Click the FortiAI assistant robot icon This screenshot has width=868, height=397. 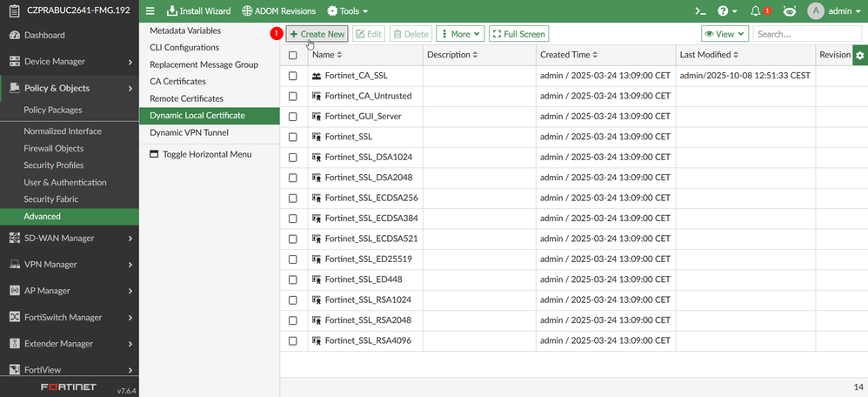pos(790,11)
